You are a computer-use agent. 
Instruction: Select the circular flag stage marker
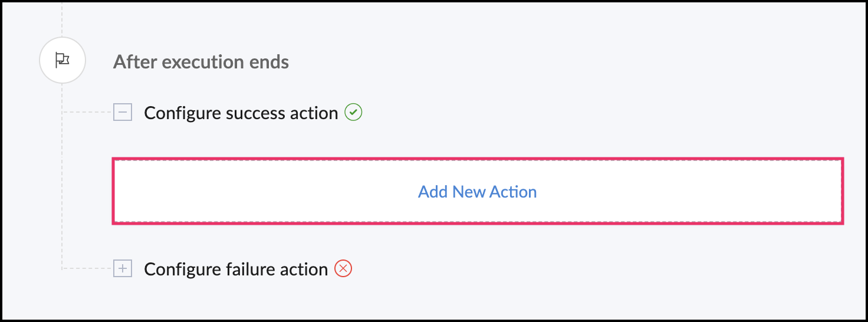(63, 60)
